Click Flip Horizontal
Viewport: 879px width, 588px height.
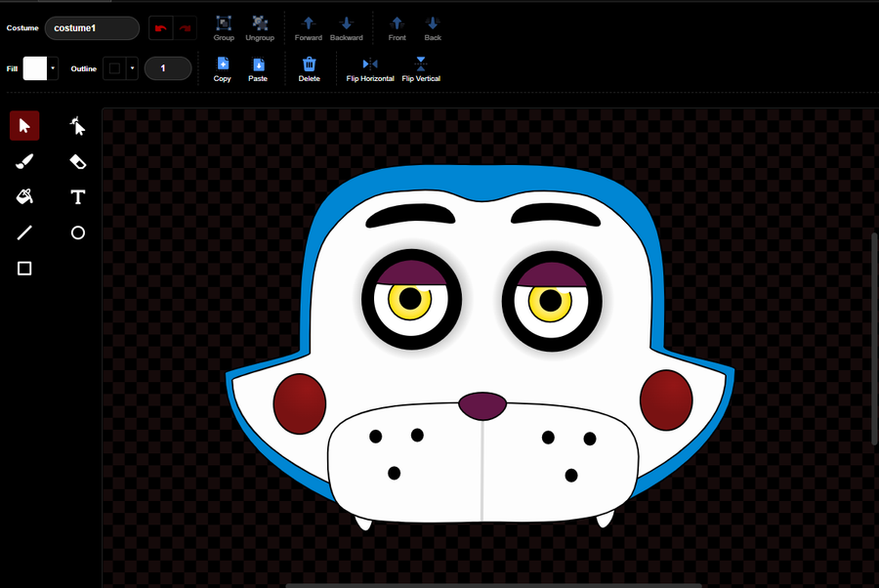pyautogui.click(x=370, y=69)
